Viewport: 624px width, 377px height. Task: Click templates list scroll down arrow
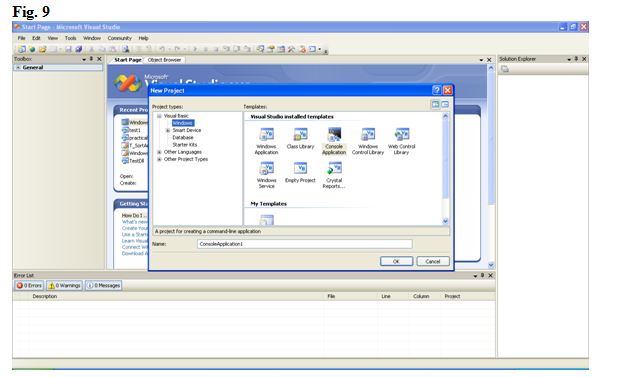(445, 221)
